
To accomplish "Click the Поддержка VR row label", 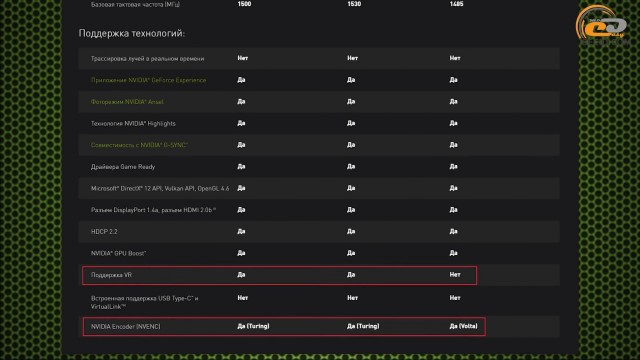I will point(111,275).
